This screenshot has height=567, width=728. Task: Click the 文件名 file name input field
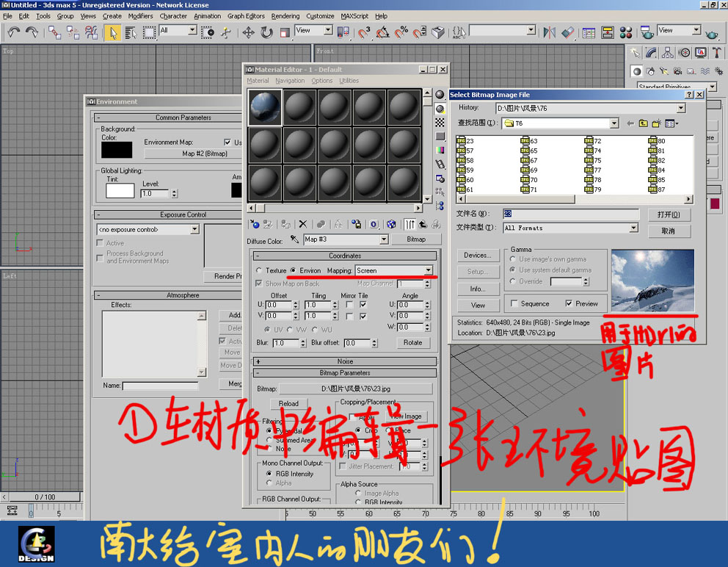[571, 214]
